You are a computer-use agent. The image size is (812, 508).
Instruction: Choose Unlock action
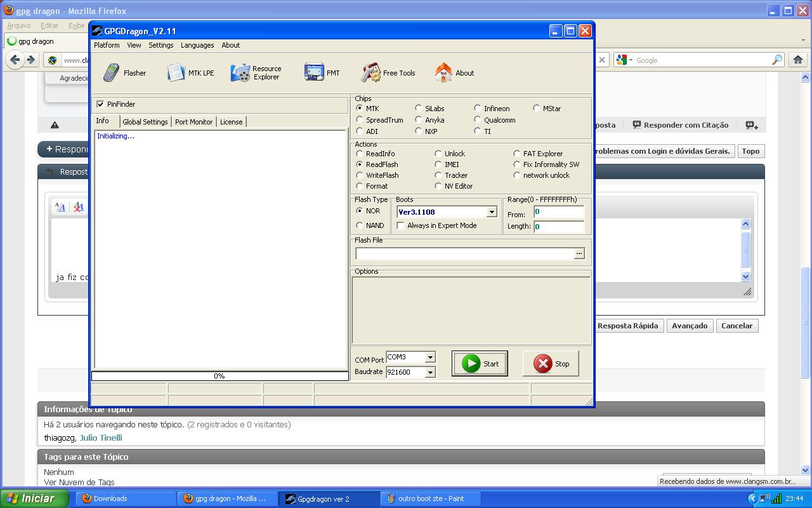(x=438, y=154)
